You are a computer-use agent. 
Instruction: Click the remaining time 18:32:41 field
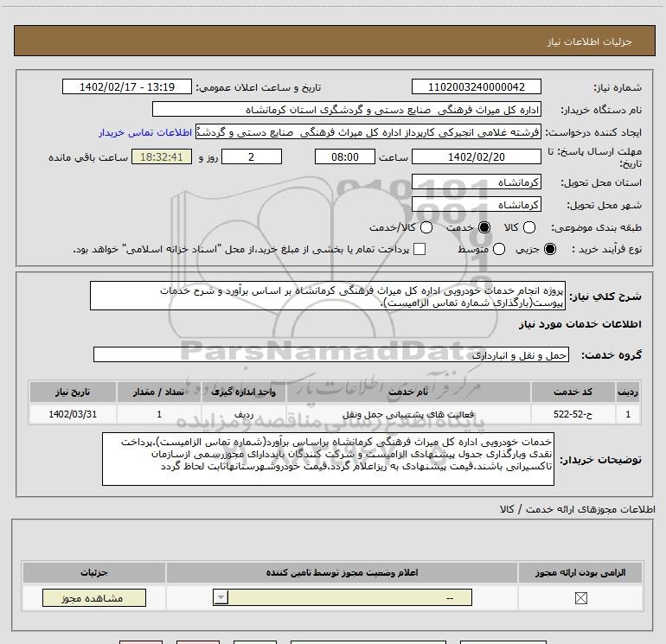click(162, 156)
